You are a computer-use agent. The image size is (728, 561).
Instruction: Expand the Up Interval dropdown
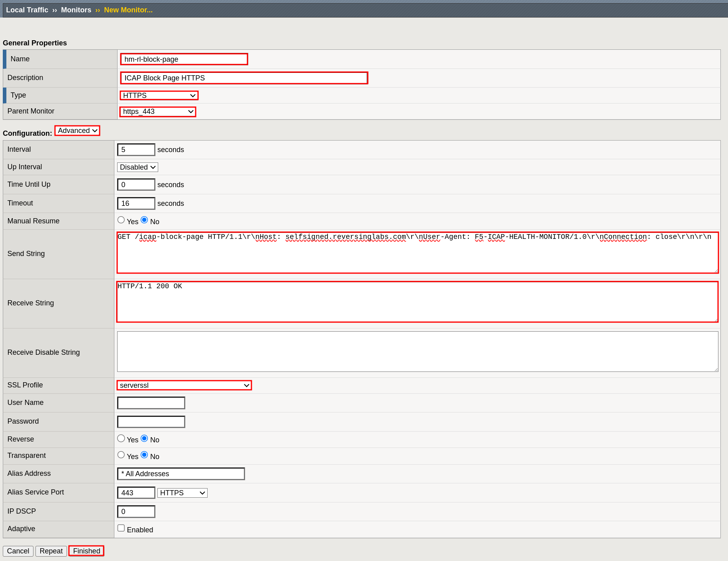click(x=137, y=167)
